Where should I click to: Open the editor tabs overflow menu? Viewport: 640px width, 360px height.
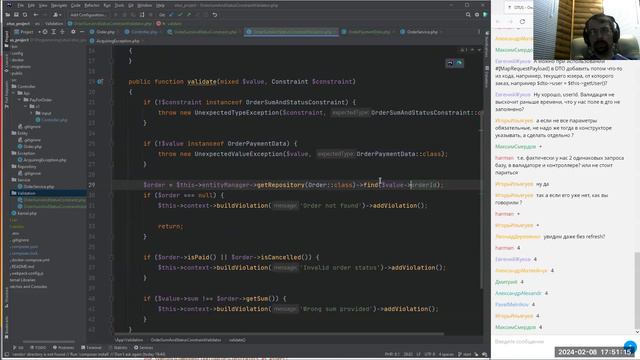pyautogui.click(x=479, y=32)
